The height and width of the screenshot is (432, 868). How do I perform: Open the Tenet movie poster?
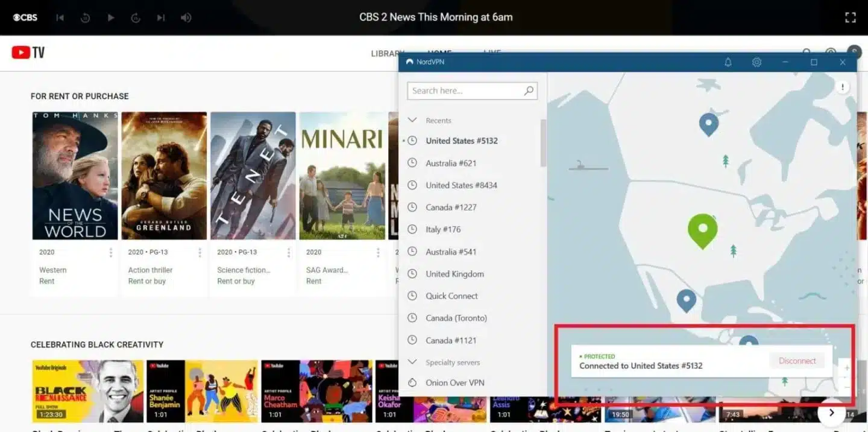[x=253, y=176]
